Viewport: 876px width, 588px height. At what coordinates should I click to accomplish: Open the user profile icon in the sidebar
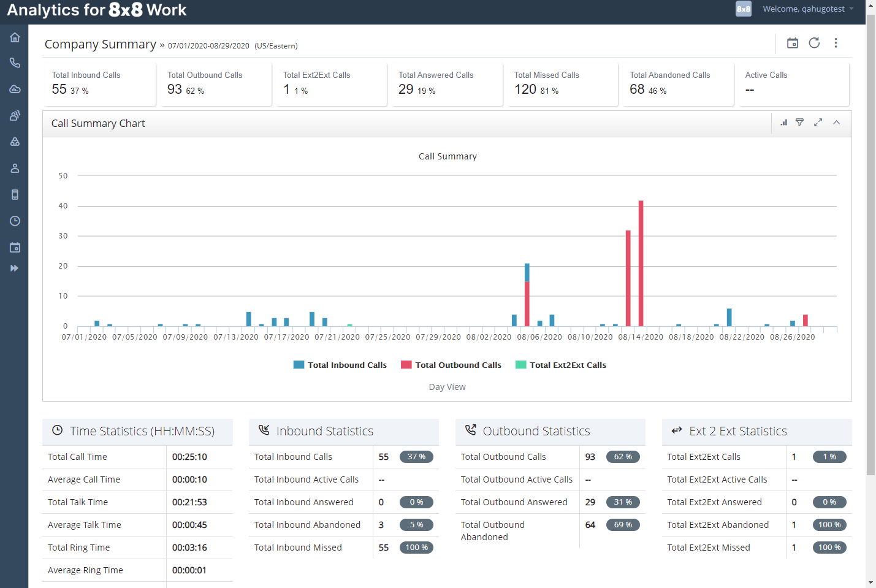click(15, 168)
